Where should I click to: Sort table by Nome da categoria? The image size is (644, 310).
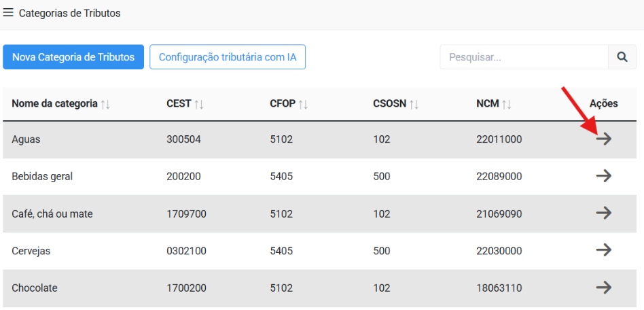coord(105,104)
